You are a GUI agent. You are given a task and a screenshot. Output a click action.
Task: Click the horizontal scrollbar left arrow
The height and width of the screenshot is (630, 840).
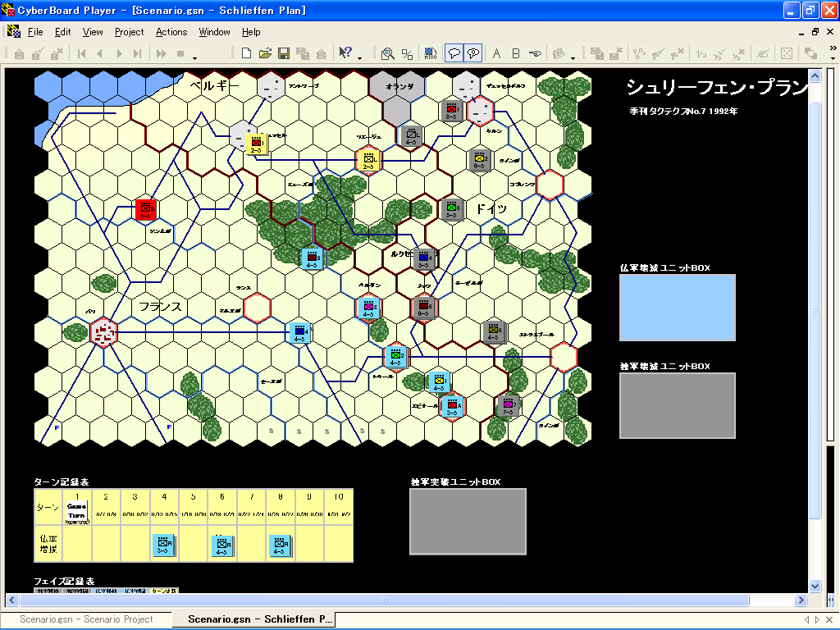click(12, 600)
